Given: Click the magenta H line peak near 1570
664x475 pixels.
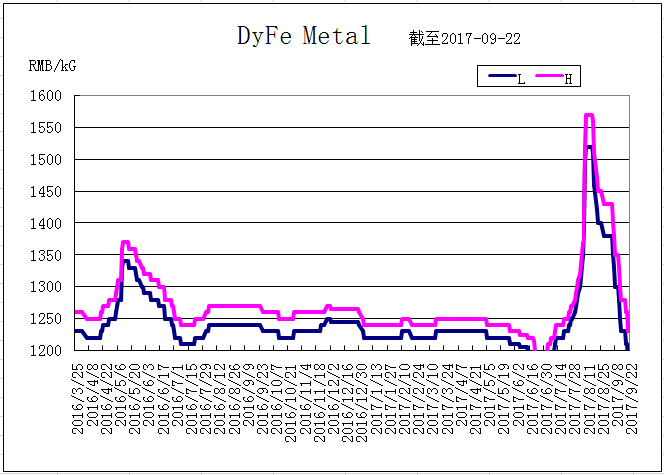Looking at the screenshot, I should (589, 115).
